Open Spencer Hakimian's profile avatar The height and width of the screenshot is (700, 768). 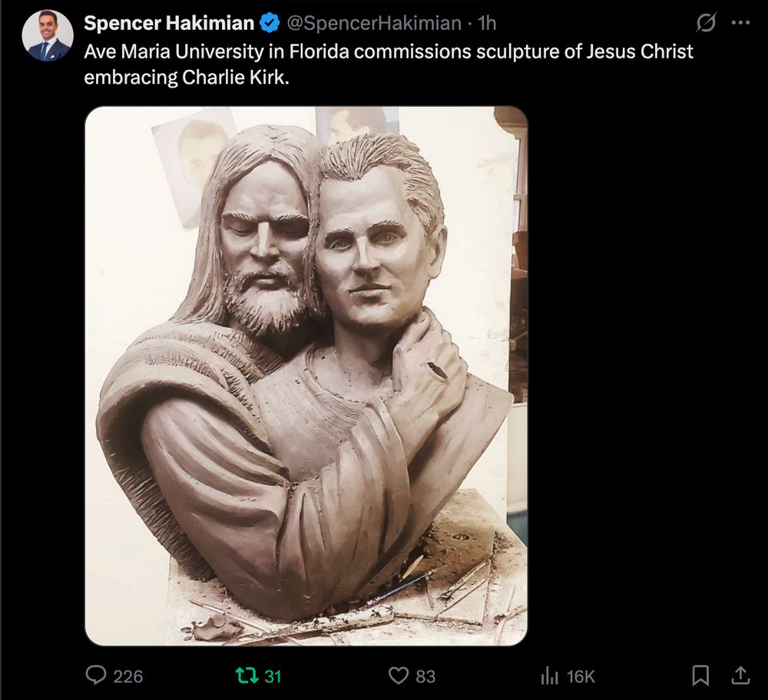48,35
